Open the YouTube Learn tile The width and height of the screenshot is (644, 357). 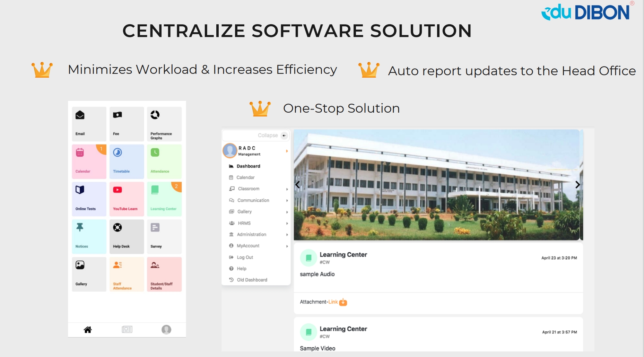tap(127, 199)
